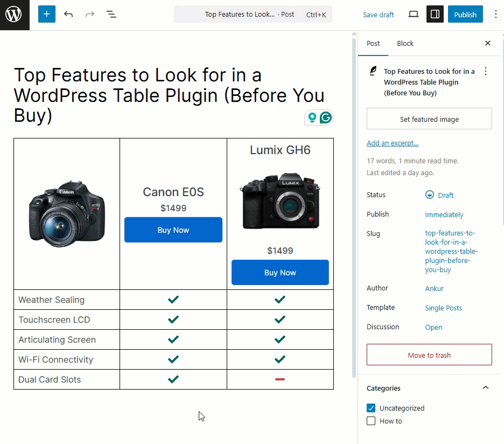The height and width of the screenshot is (444, 504).
Task: Click the lightbulb suggestion icon
Action: (x=312, y=117)
